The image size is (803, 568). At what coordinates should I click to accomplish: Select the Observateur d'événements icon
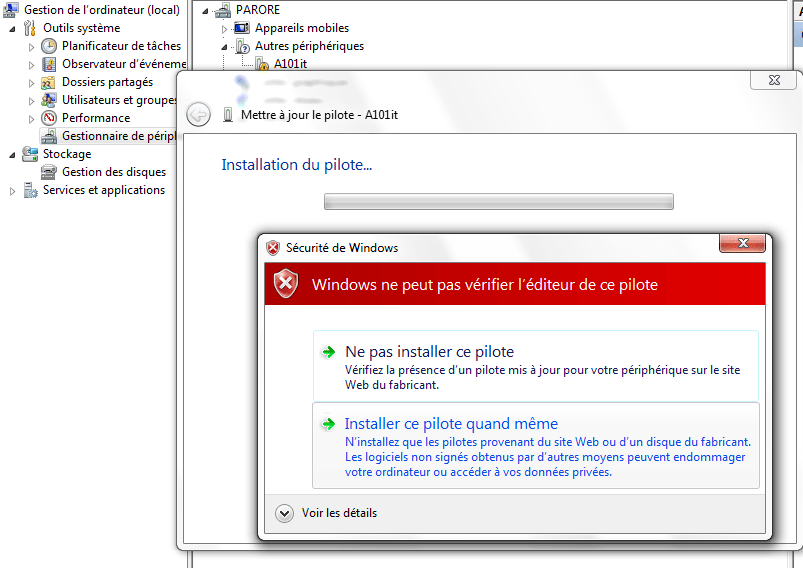coord(49,64)
